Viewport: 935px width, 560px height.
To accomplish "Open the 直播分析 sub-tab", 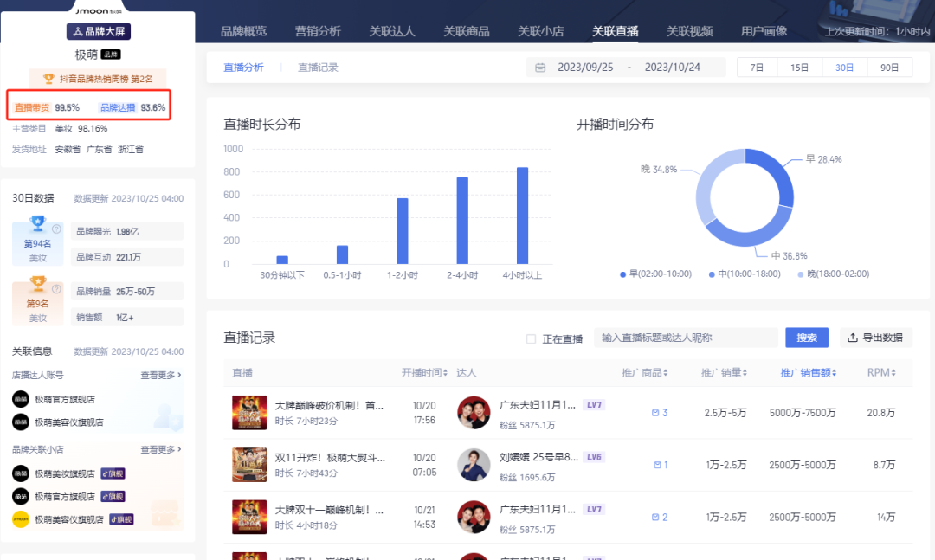I will point(243,68).
